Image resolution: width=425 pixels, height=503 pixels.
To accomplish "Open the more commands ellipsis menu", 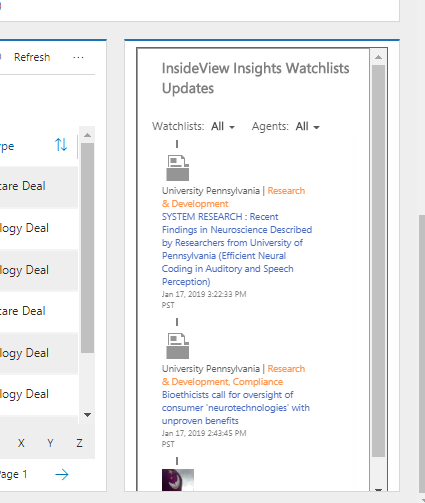I will (78, 58).
